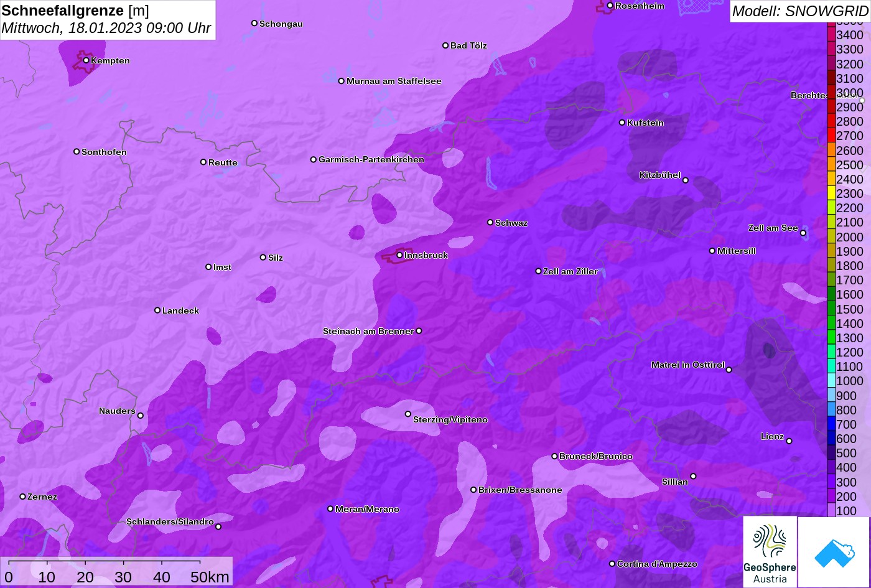Click the Bad Tölz label

tap(468, 45)
